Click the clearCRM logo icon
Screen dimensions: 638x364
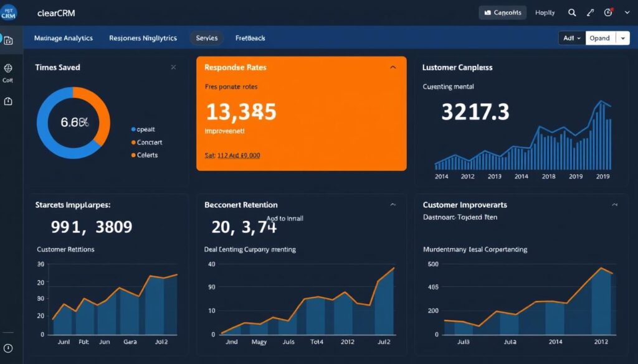coord(9,12)
